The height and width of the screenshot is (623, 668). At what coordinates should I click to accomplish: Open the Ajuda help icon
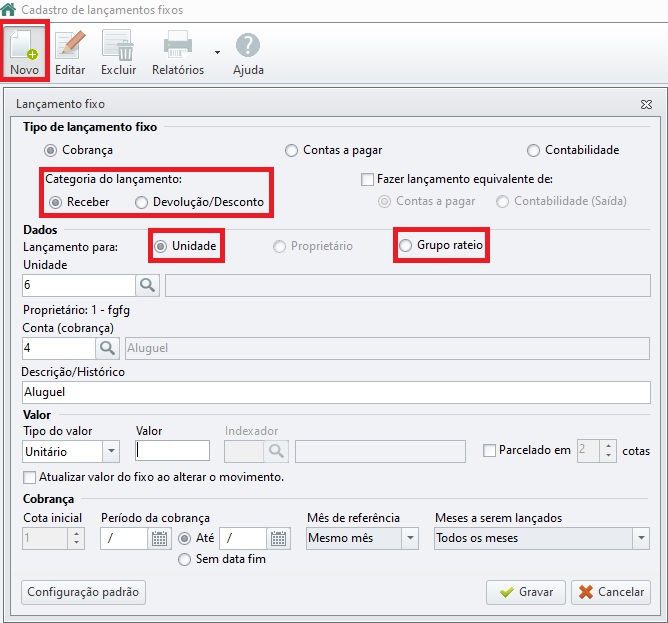pyautogui.click(x=248, y=44)
